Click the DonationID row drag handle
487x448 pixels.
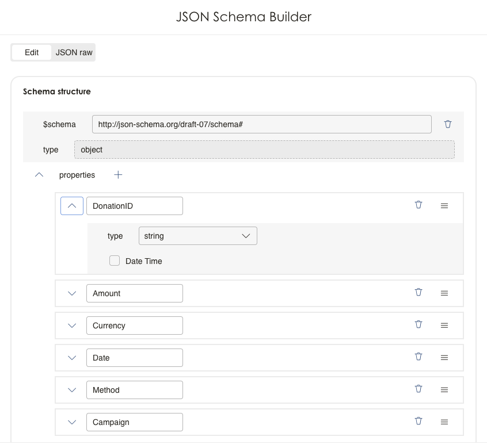(x=444, y=206)
